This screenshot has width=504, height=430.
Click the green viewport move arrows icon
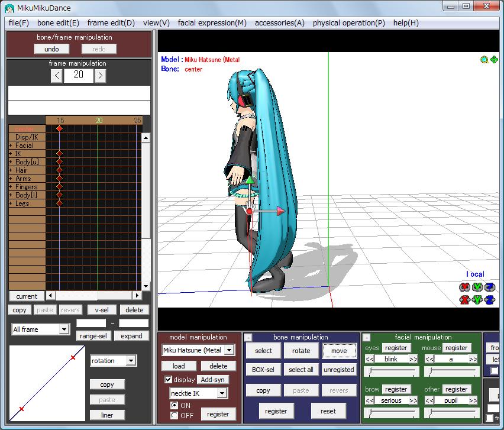(495, 60)
